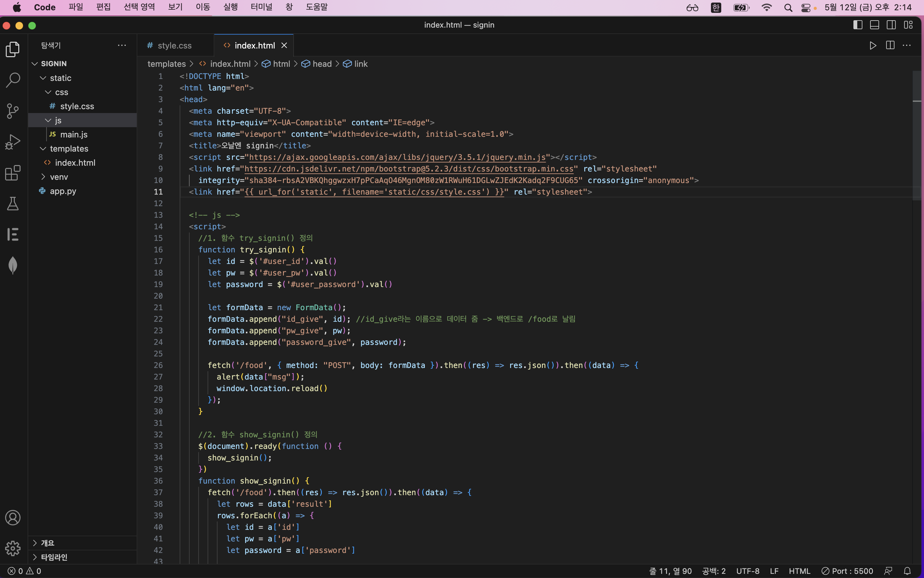This screenshot has width=924, height=578.
Task: Select HTML language mode in status bar
Action: pyautogui.click(x=799, y=571)
